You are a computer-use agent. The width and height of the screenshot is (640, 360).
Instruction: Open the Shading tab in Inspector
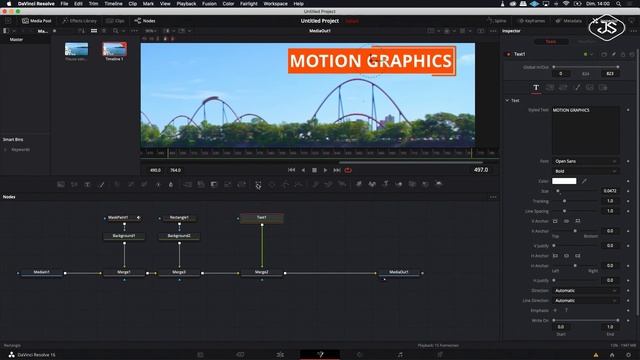577,87
